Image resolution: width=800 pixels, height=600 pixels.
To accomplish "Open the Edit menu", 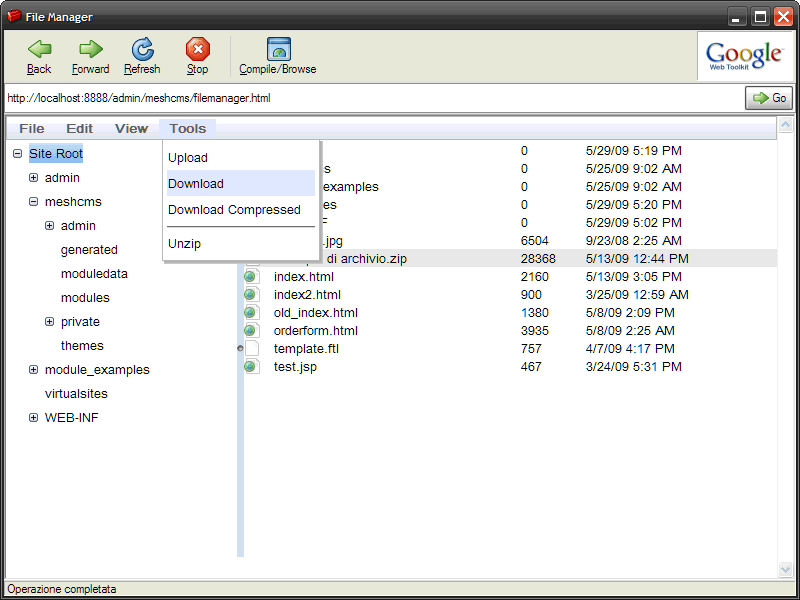I will coord(79,128).
